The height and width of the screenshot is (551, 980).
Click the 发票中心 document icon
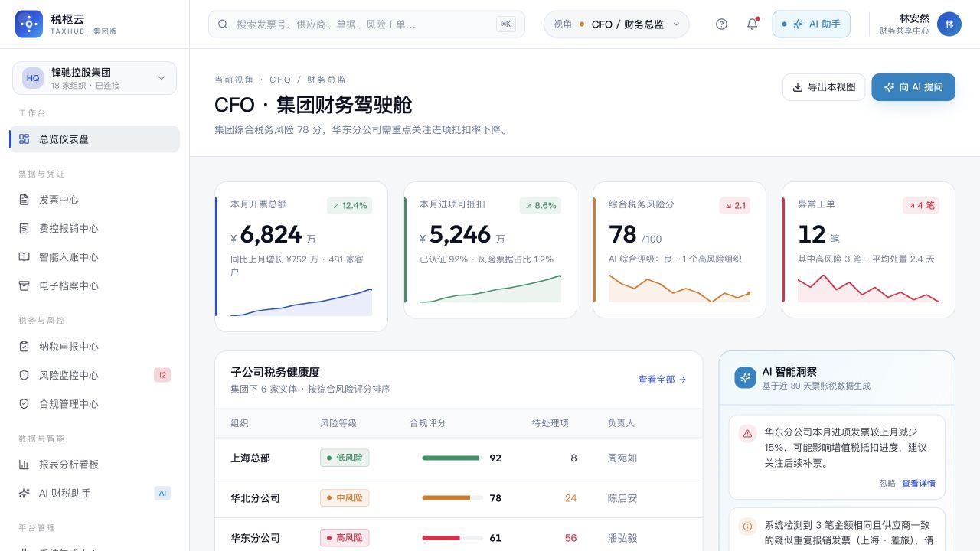tap(24, 199)
